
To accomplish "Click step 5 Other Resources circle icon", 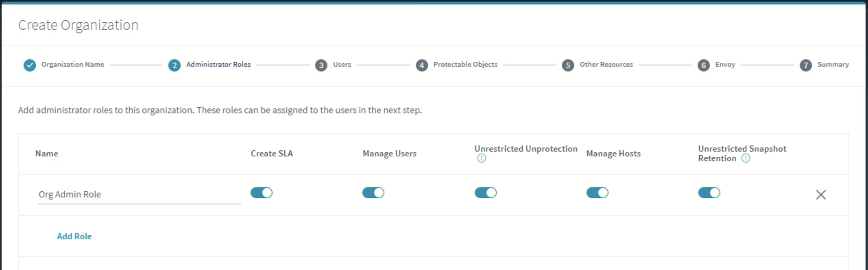I will point(568,65).
